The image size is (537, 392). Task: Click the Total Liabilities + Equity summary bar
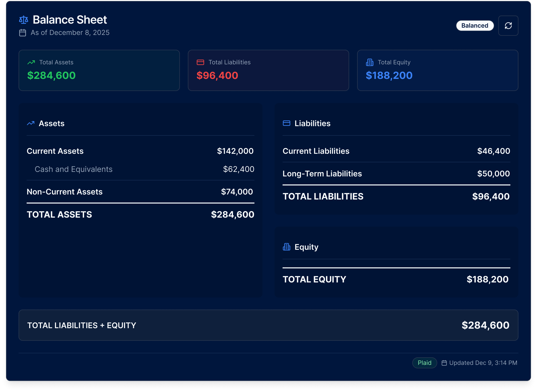coord(268,325)
